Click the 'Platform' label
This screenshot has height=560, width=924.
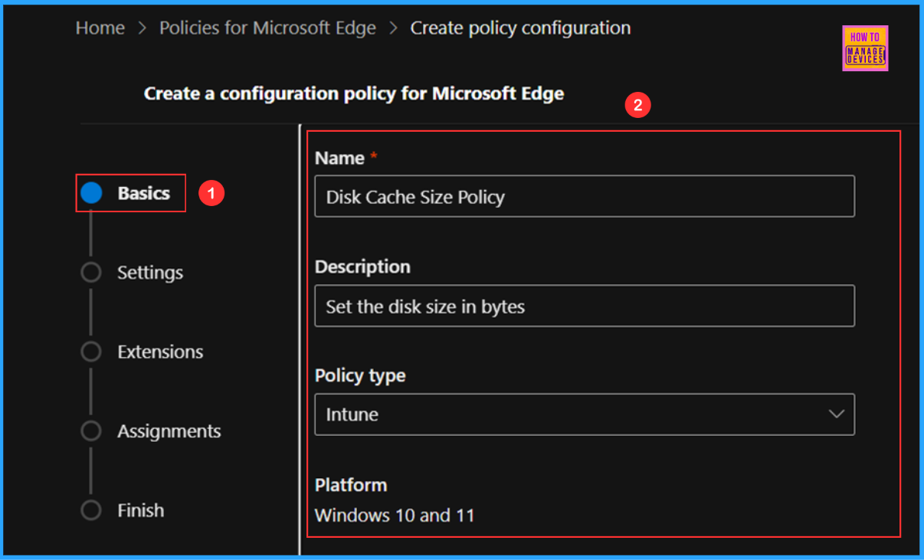(351, 485)
